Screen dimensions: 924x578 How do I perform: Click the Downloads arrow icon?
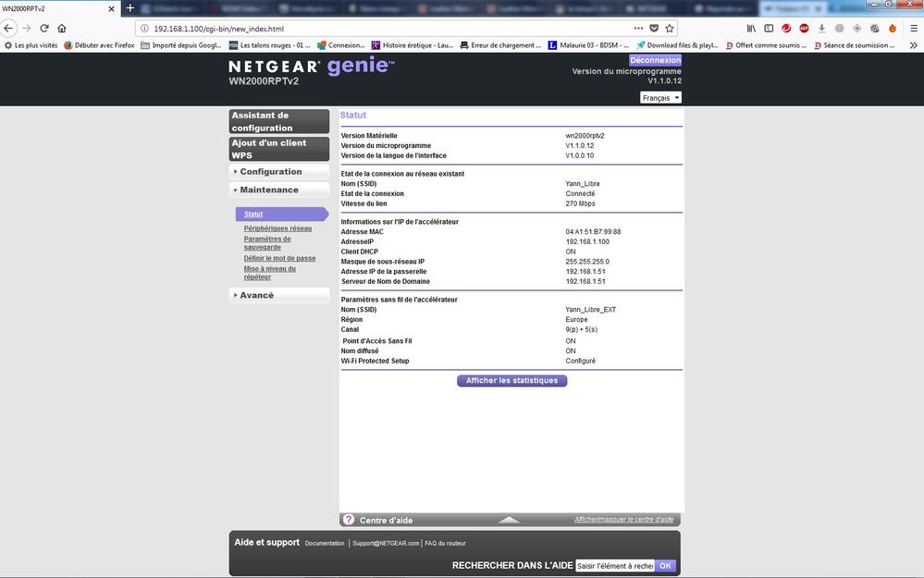click(x=822, y=29)
